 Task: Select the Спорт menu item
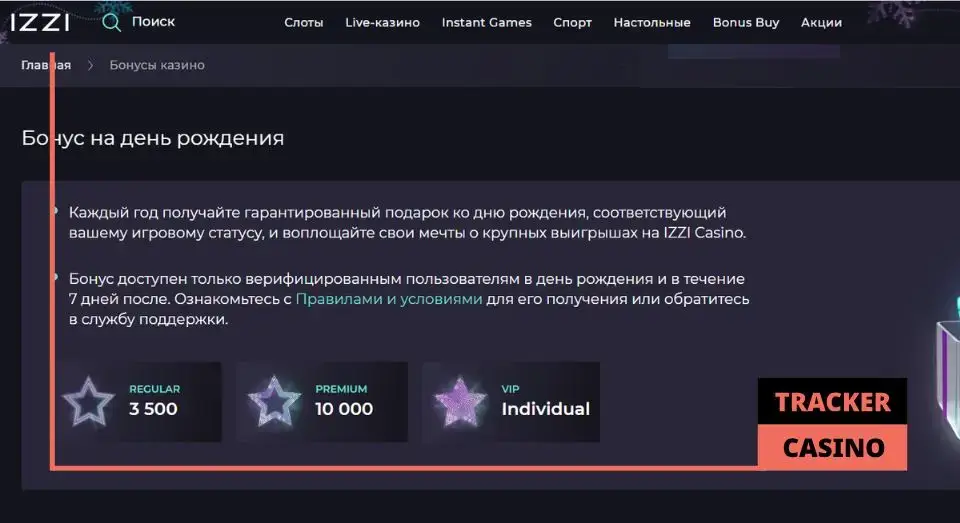572,23
